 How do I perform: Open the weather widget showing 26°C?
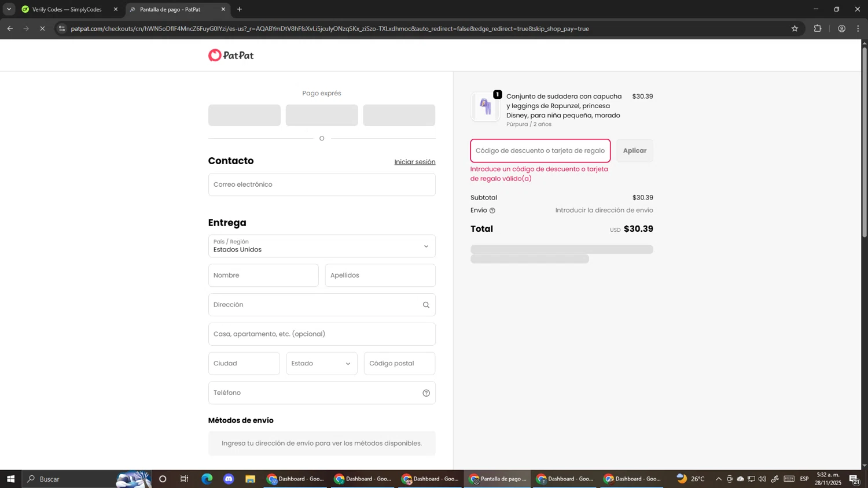691,479
